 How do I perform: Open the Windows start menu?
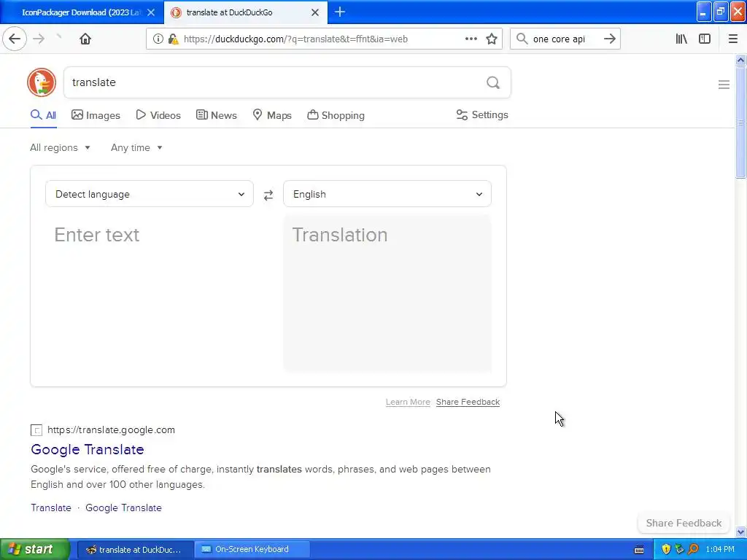point(35,550)
